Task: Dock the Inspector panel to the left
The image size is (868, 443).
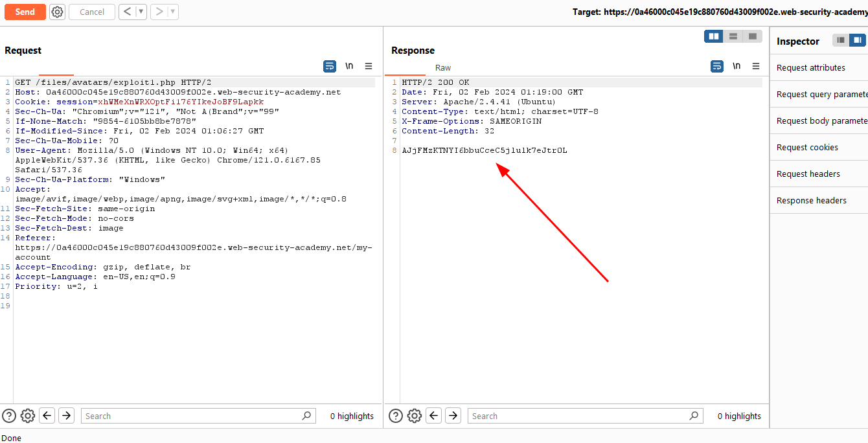Action: click(841, 40)
